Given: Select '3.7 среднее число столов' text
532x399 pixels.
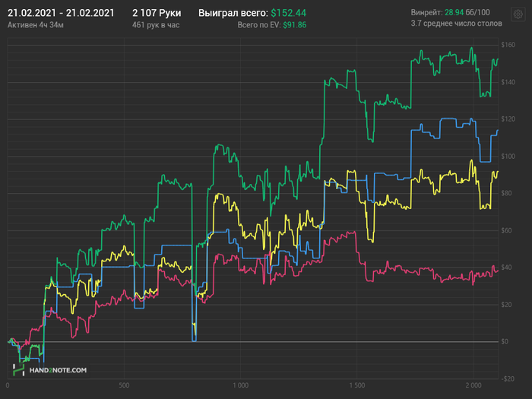Looking at the screenshot, I should [x=456, y=24].
